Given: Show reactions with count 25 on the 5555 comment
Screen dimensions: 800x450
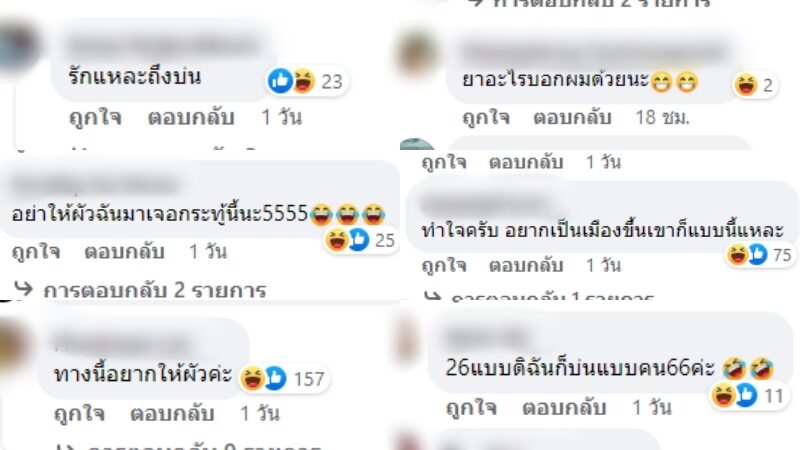Looking at the screenshot, I should 361,240.
